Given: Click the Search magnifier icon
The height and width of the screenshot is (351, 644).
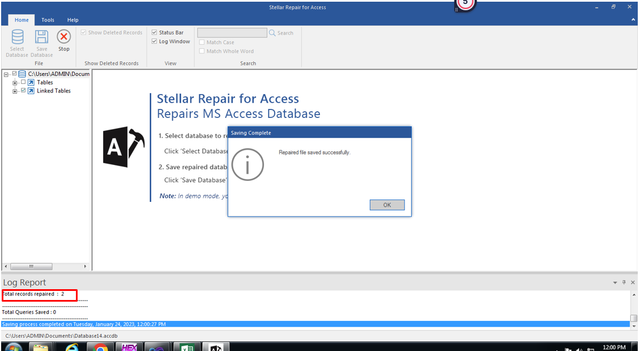Looking at the screenshot, I should tap(272, 32).
